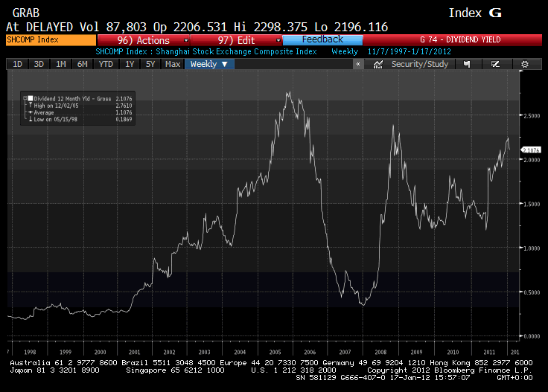Click the GRAB command text
Screen dimensions: 548x392
26,13
